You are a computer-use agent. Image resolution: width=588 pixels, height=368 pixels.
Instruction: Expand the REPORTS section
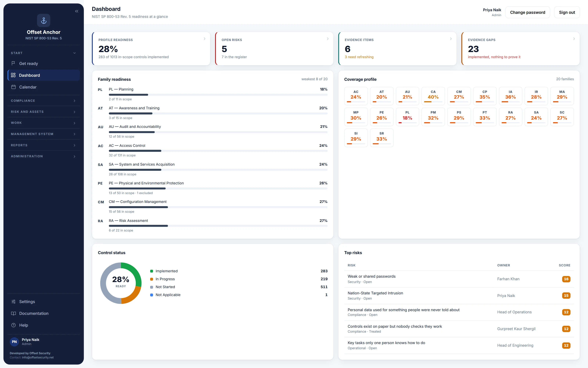coord(44,145)
